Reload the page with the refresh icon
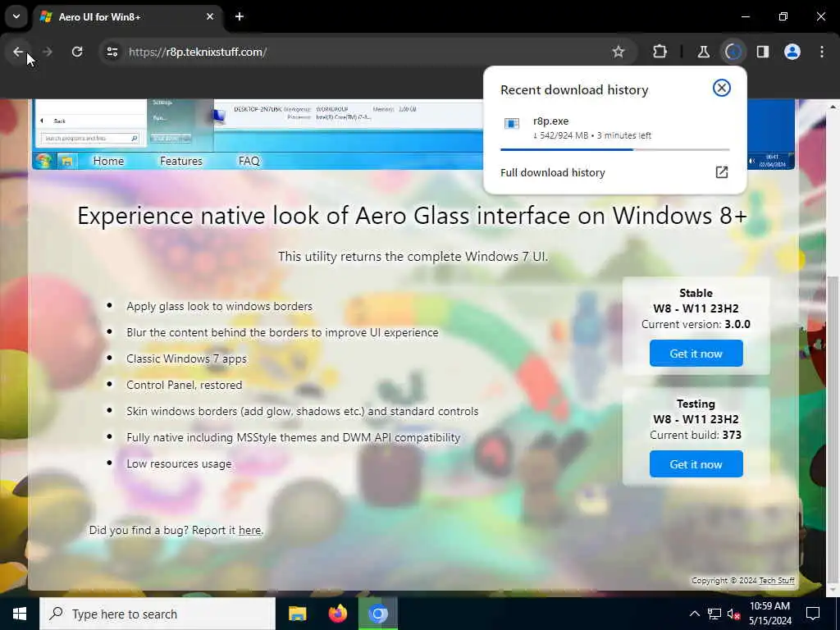The width and height of the screenshot is (840, 630). click(x=77, y=52)
